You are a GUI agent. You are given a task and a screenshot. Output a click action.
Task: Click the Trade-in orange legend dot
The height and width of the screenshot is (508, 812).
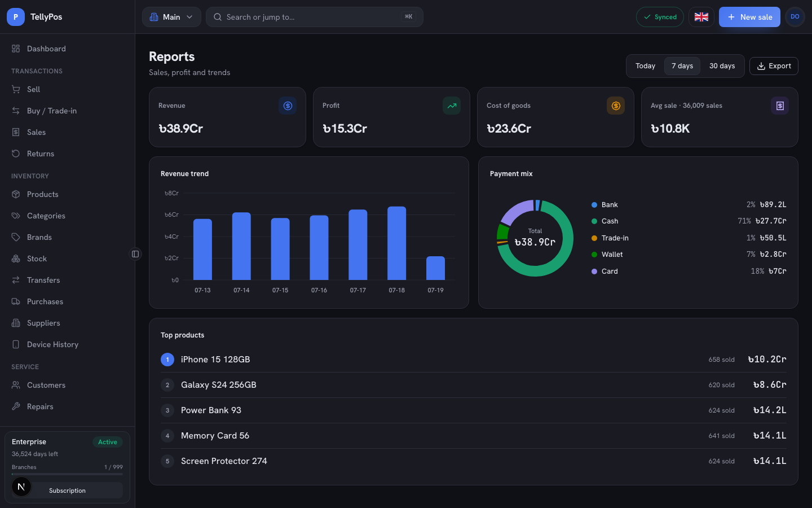(594, 238)
